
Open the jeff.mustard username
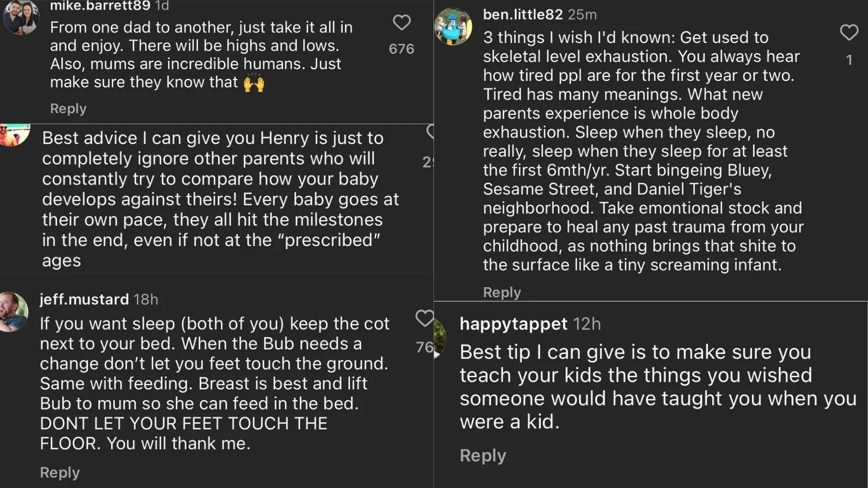click(84, 299)
